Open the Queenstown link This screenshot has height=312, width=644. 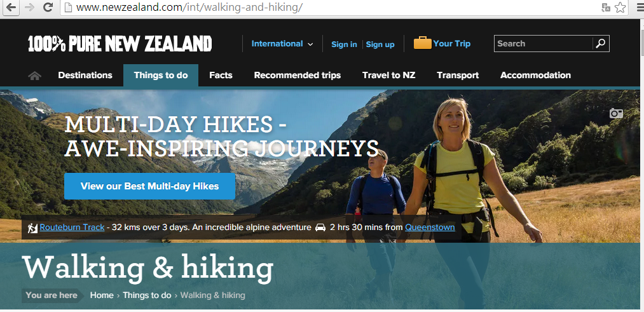(x=430, y=227)
